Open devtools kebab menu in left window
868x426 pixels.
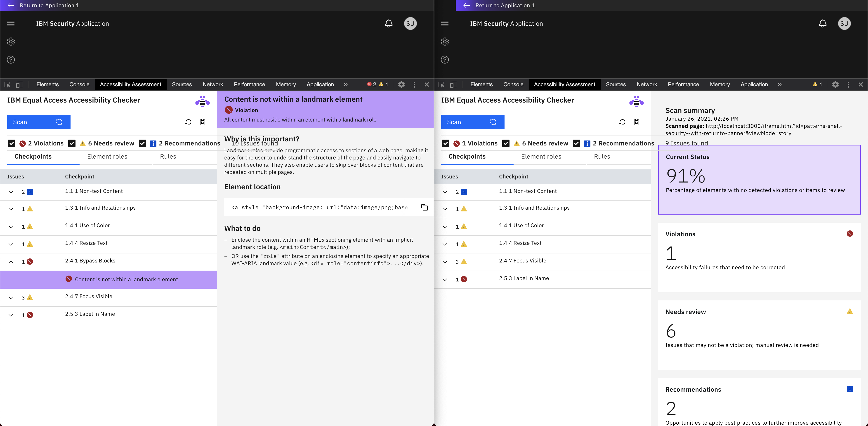coord(414,84)
